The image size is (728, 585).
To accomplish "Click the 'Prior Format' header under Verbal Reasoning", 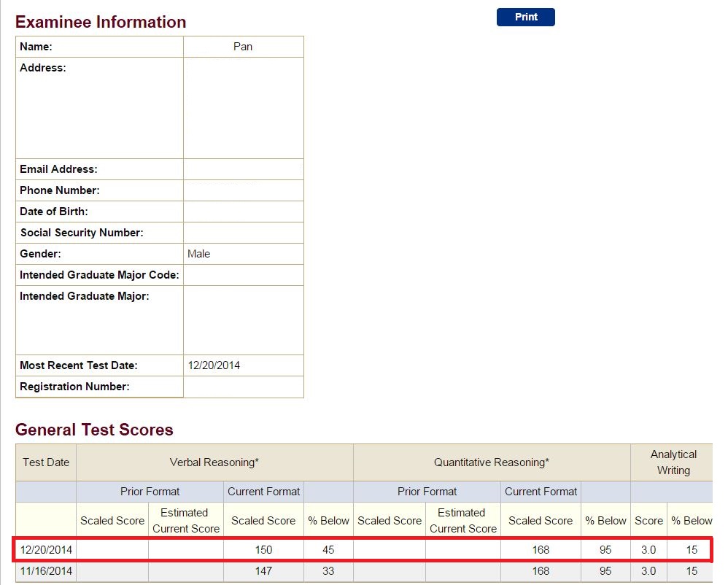I will click(x=150, y=492).
